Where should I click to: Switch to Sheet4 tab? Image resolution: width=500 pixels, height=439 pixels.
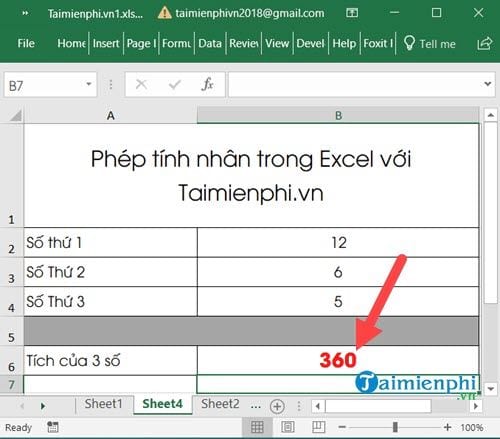point(163,404)
